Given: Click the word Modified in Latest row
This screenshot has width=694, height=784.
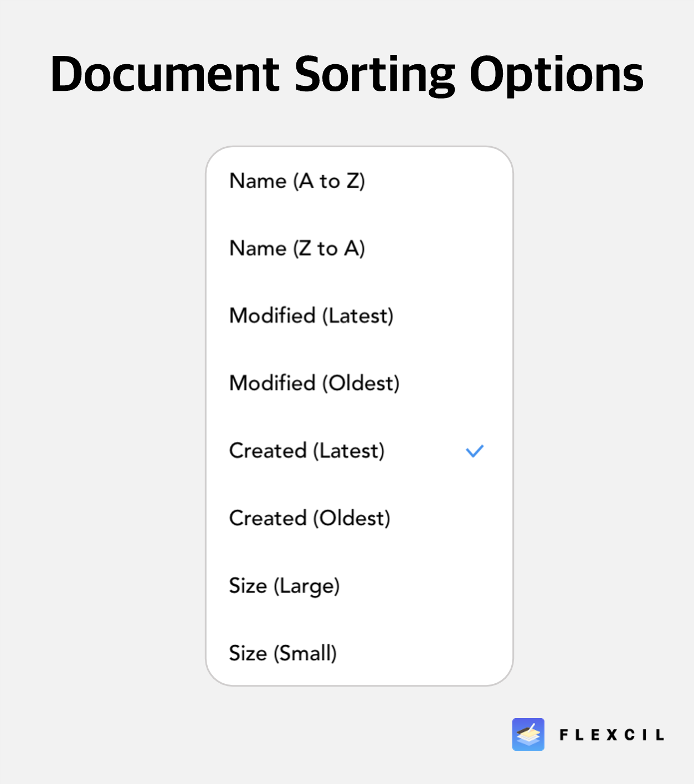Looking at the screenshot, I should pos(273,316).
